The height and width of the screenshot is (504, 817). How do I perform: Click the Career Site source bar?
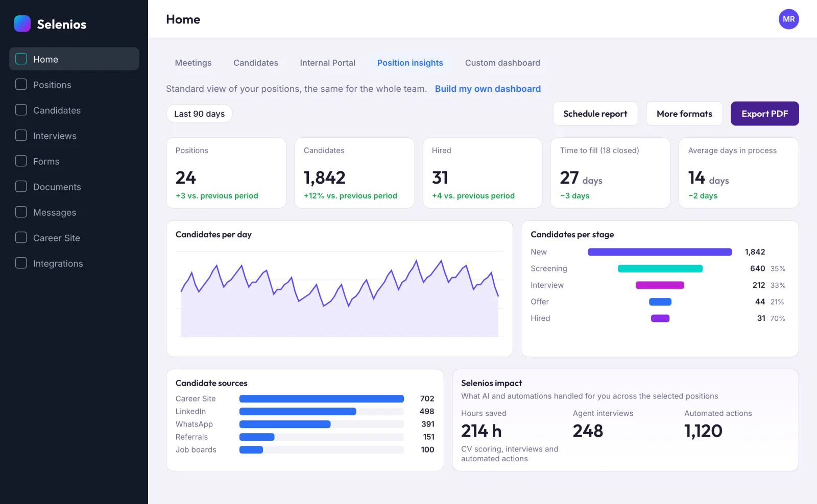(322, 399)
